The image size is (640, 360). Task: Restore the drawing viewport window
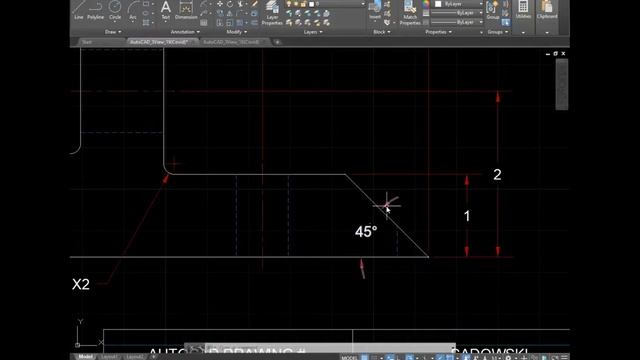click(x=556, y=53)
